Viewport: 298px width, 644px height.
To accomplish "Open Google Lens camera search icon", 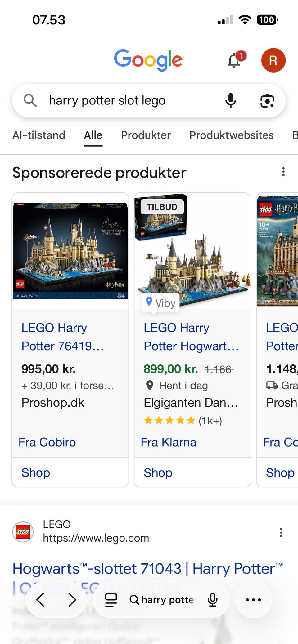I will [x=267, y=101].
